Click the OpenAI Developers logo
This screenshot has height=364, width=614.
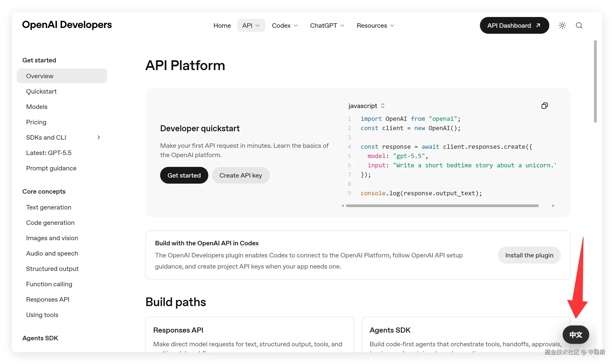[67, 25]
